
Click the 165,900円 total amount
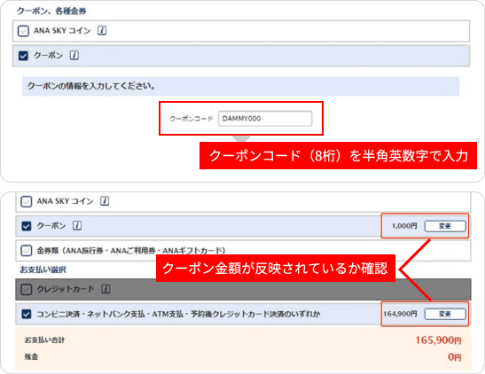[438, 340]
